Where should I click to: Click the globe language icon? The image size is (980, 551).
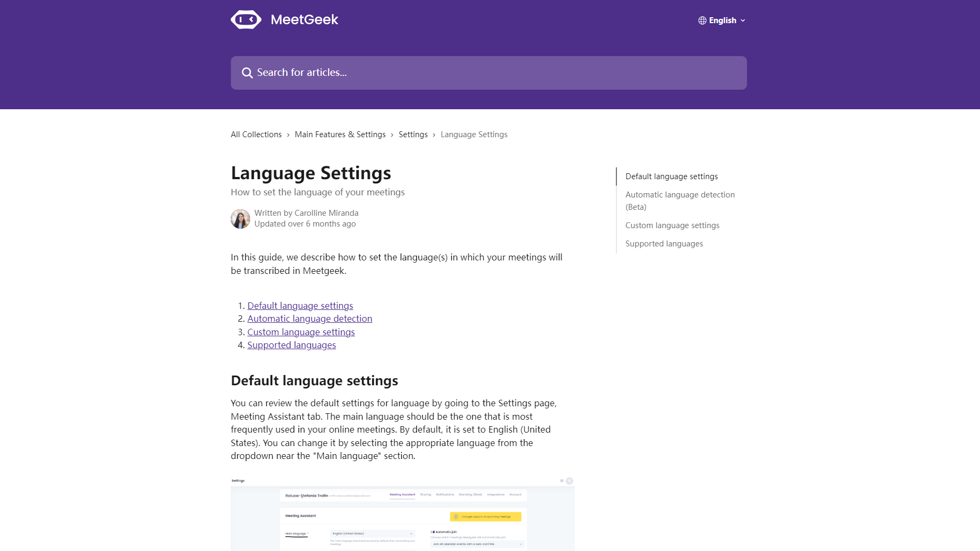pos(702,20)
